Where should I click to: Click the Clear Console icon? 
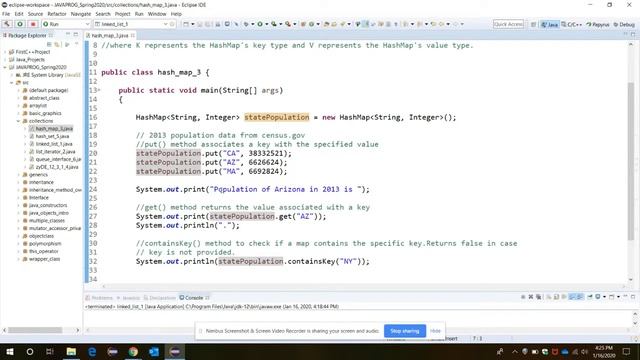pyautogui.click(x=549, y=297)
